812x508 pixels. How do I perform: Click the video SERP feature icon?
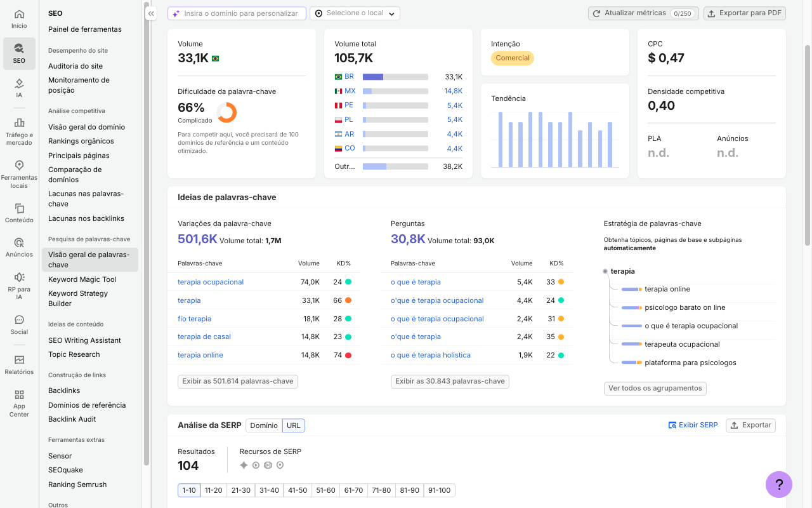pyautogui.click(x=256, y=465)
